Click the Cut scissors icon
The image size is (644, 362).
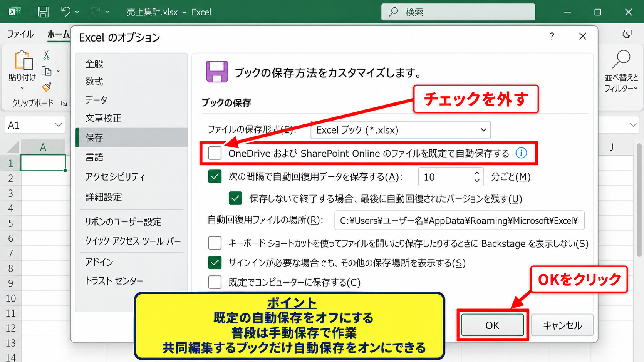[46, 55]
